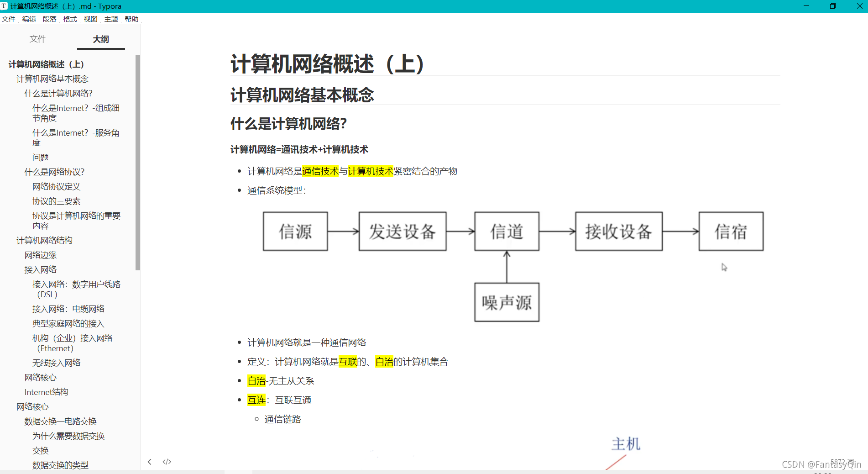
Task: Click highlighted text 计算机技术
Action: tap(371, 171)
